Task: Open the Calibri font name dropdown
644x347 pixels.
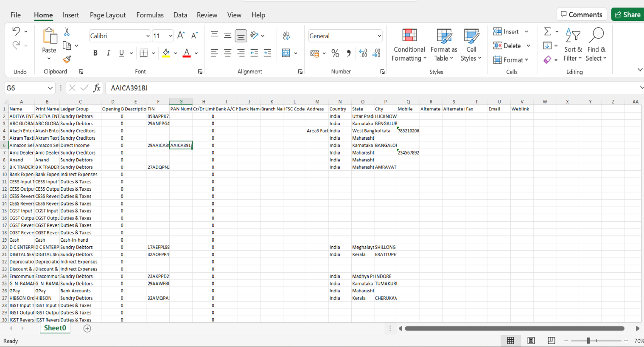Action: click(148, 36)
